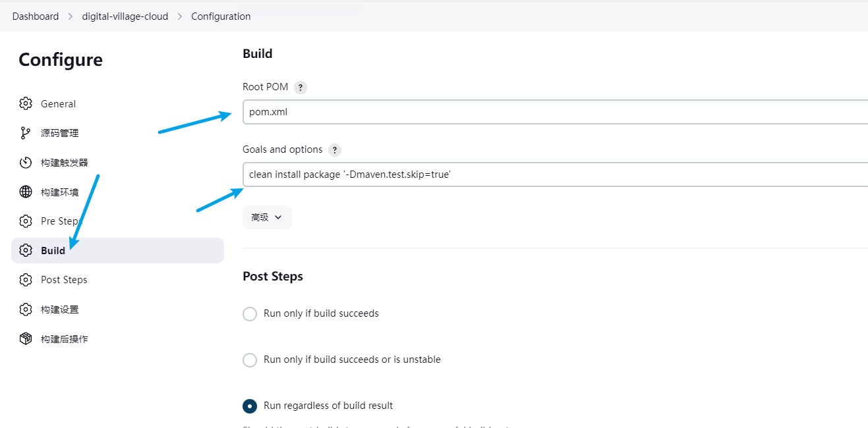Open help for Root POM
The image size is (868, 428).
tap(301, 88)
